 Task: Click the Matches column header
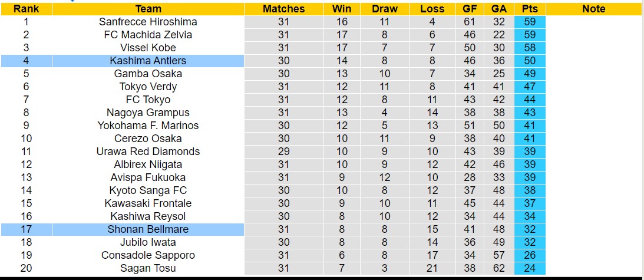[283, 9]
